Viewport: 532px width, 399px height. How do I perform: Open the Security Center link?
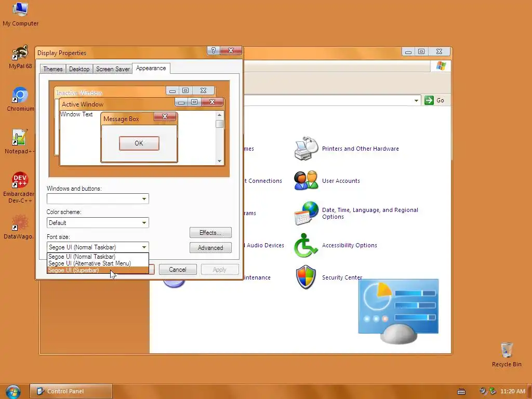click(342, 277)
